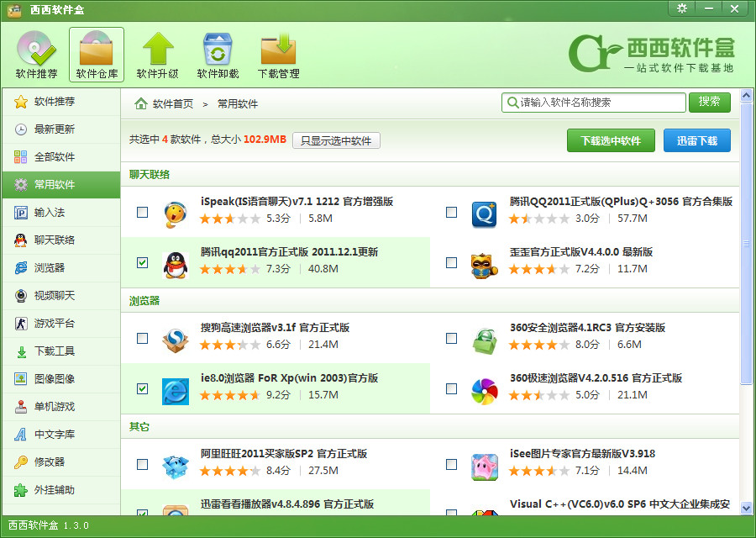The width and height of the screenshot is (756, 538).
Task: Uncheck 腾讯qq2011官方正式版 checkbox
Action: 142,262
